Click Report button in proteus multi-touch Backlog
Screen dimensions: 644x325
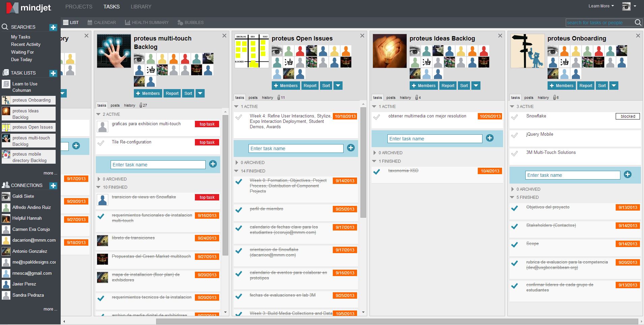(x=172, y=93)
